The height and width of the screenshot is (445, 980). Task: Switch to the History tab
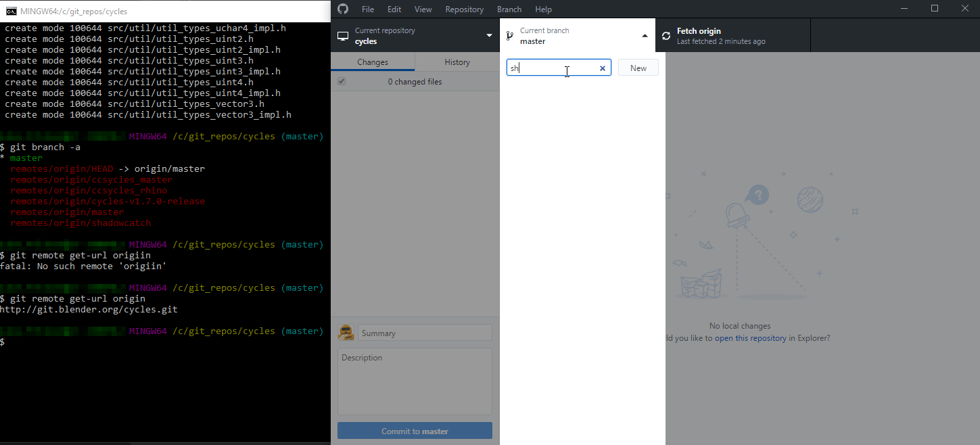pos(457,62)
